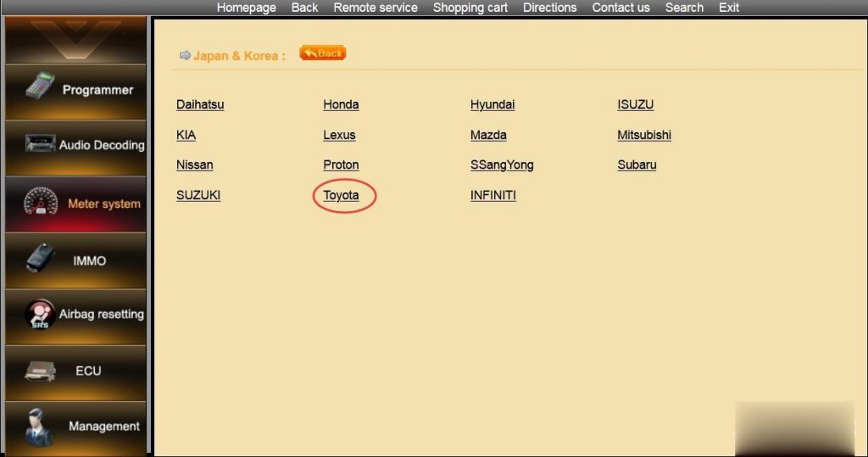Click the Airbag resetting SRS icon
868x457 pixels.
(x=39, y=314)
